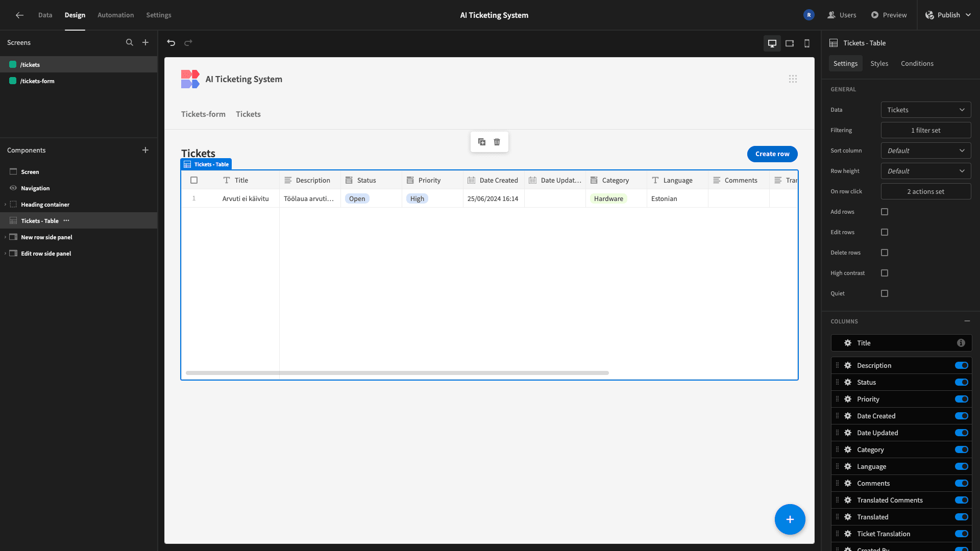Expand the Heading container component
This screenshot has height=551, width=980.
(x=5, y=205)
